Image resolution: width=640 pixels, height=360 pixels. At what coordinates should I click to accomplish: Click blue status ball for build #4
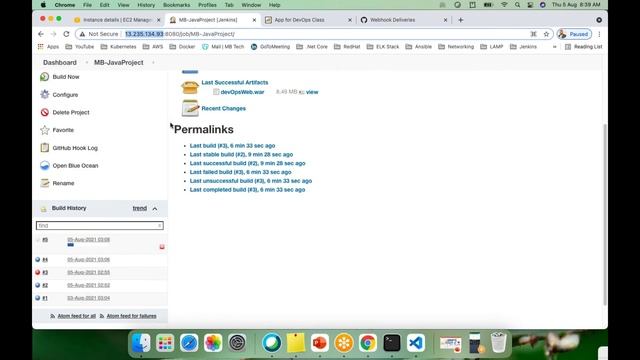point(38,259)
